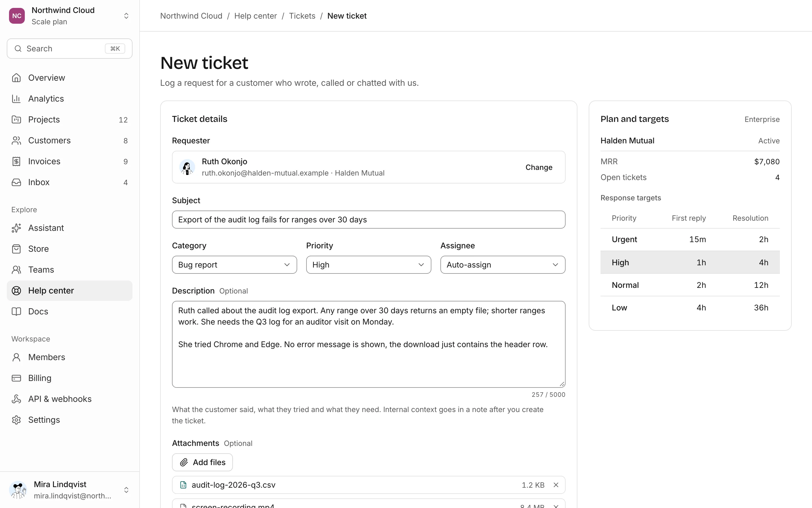This screenshot has height=508, width=812.
Task: Open Analytics bar chart icon
Action: (16, 98)
